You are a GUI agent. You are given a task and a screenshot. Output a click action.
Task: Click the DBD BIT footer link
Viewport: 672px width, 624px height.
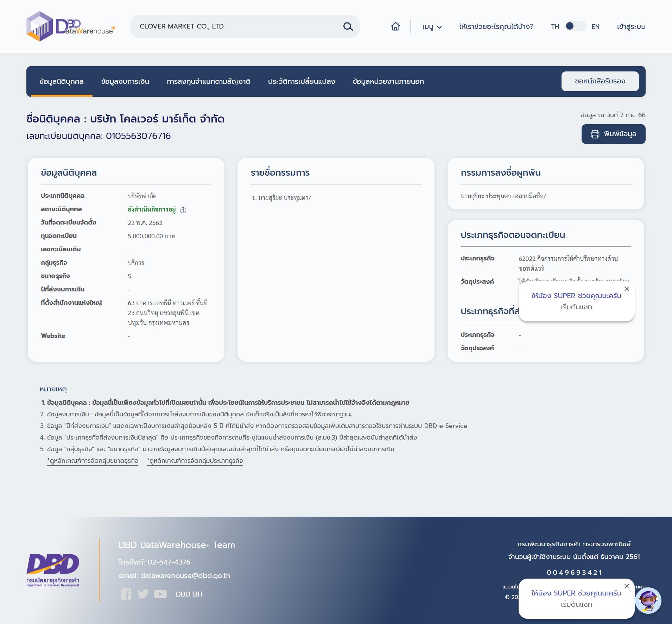pos(189,594)
